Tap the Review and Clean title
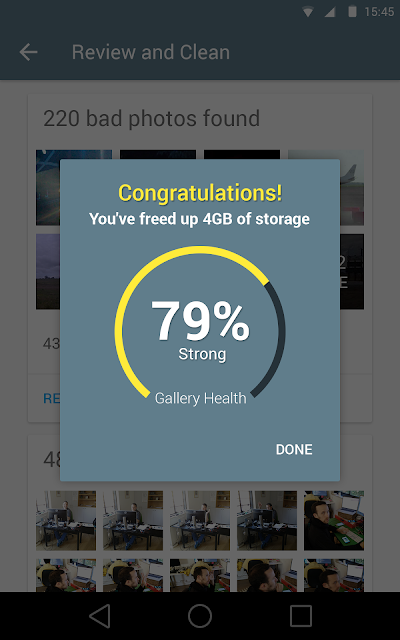Viewport: 400px width, 640px height. pyautogui.click(x=151, y=52)
